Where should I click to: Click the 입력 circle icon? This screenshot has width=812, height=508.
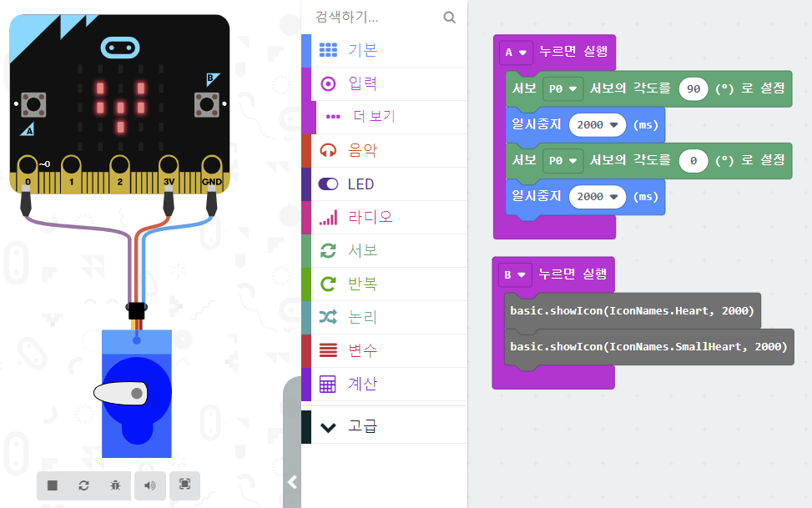click(x=328, y=83)
